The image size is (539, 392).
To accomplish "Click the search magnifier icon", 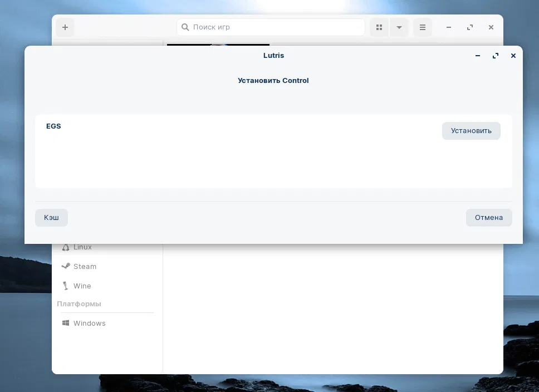I will click(185, 27).
